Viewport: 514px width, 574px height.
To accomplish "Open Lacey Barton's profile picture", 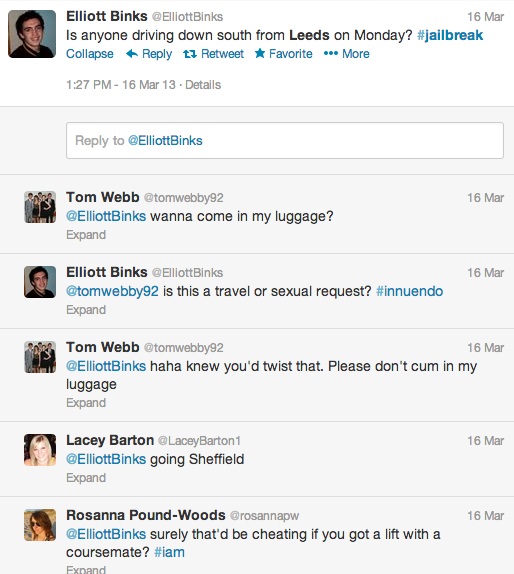I will tap(40, 450).
